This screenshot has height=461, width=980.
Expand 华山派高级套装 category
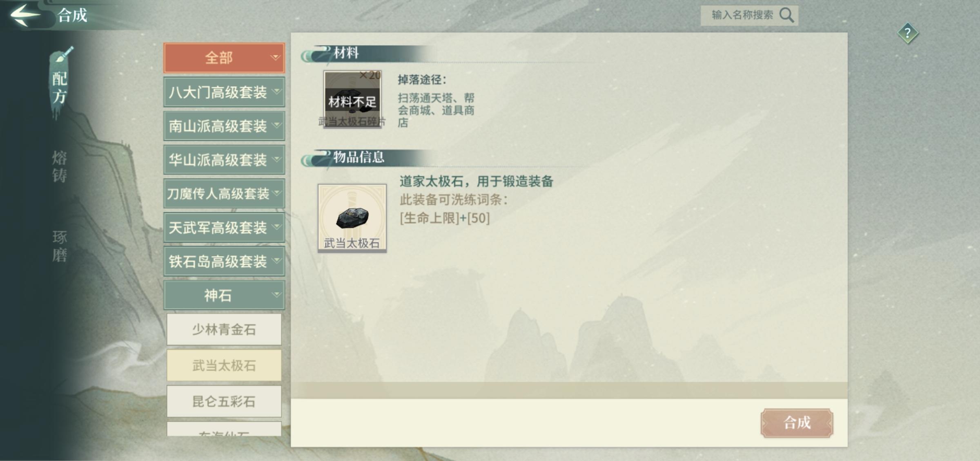[x=224, y=160]
